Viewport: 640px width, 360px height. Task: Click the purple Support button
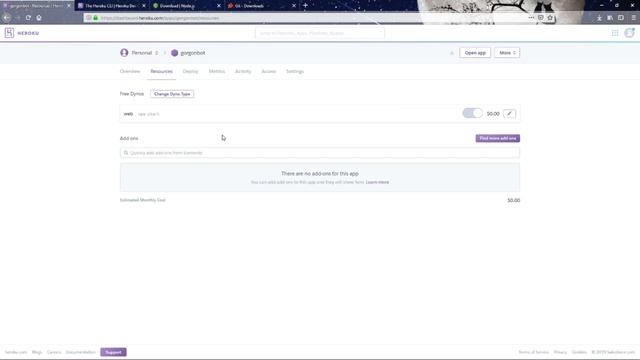(x=113, y=352)
